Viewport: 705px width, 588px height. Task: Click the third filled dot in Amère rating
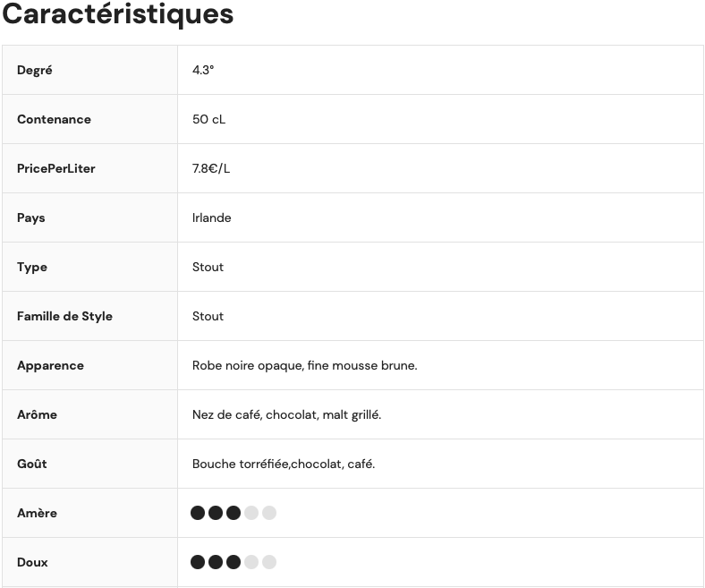coord(234,513)
